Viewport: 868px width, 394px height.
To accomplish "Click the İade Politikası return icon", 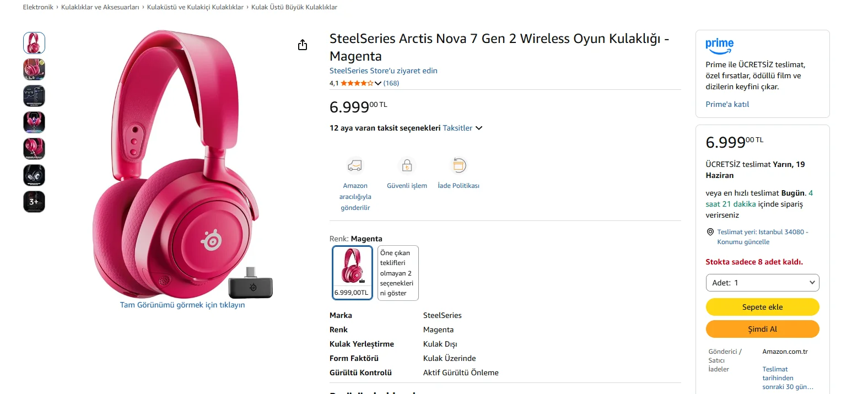I will (x=459, y=165).
